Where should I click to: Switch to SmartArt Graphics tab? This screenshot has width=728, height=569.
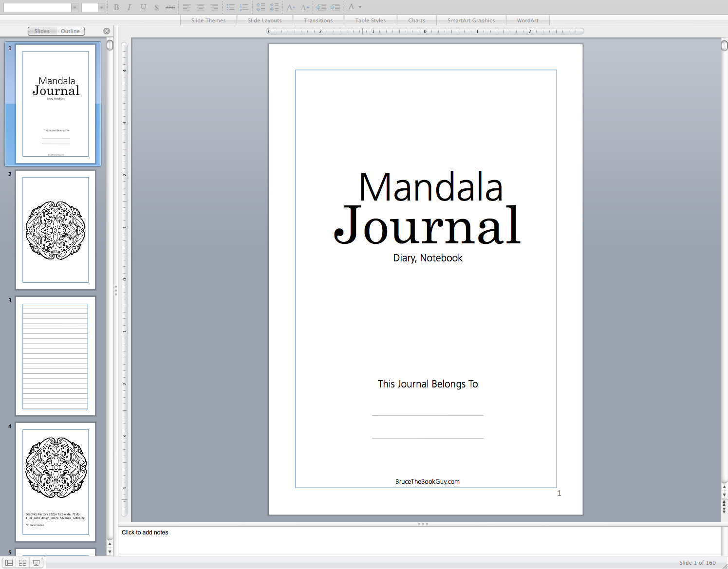click(471, 20)
